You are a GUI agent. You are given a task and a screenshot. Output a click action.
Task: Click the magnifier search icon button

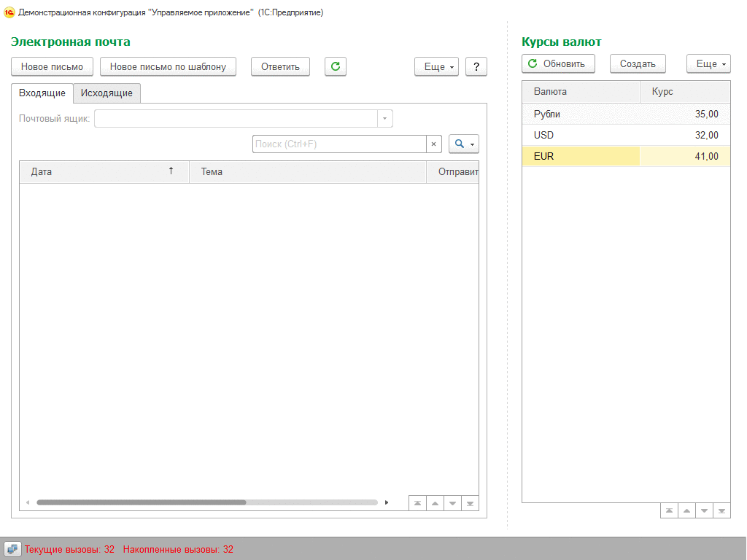click(463, 144)
